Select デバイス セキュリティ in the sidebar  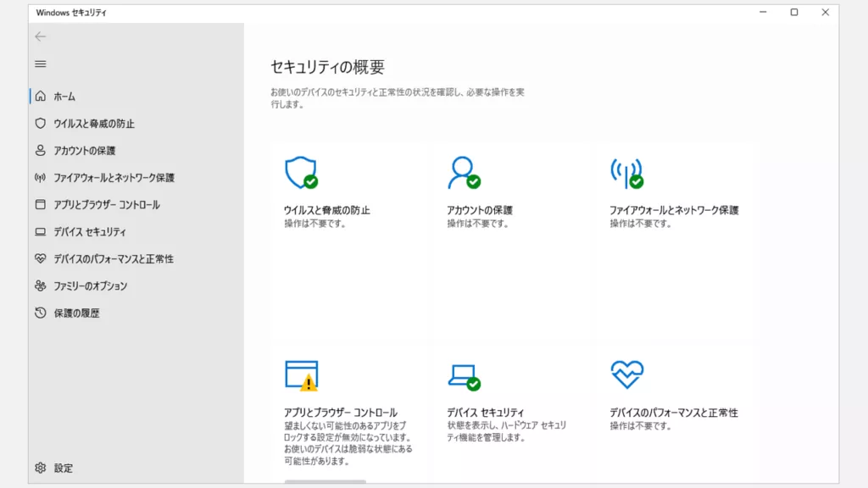point(89,232)
